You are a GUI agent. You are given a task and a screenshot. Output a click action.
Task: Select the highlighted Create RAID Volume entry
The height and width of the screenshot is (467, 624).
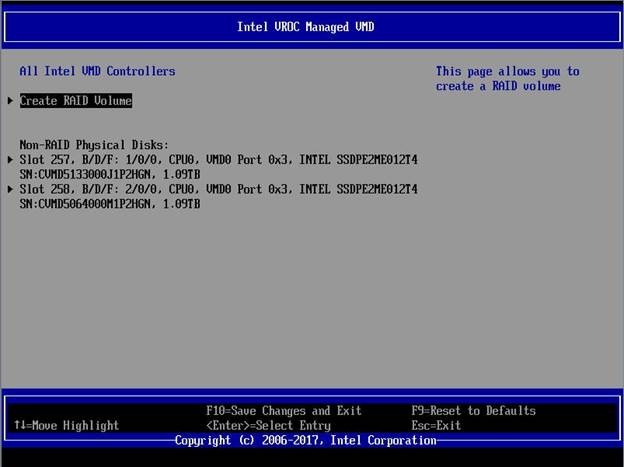pyautogui.click(x=76, y=101)
